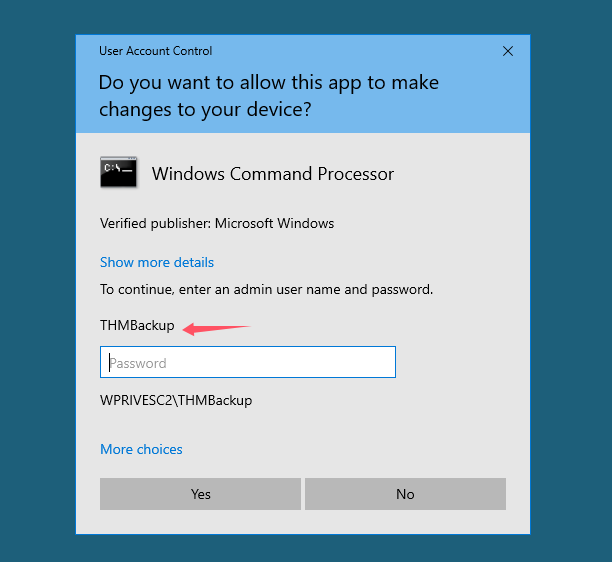Click the Windows Command Processor program name

tap(272, 174)
